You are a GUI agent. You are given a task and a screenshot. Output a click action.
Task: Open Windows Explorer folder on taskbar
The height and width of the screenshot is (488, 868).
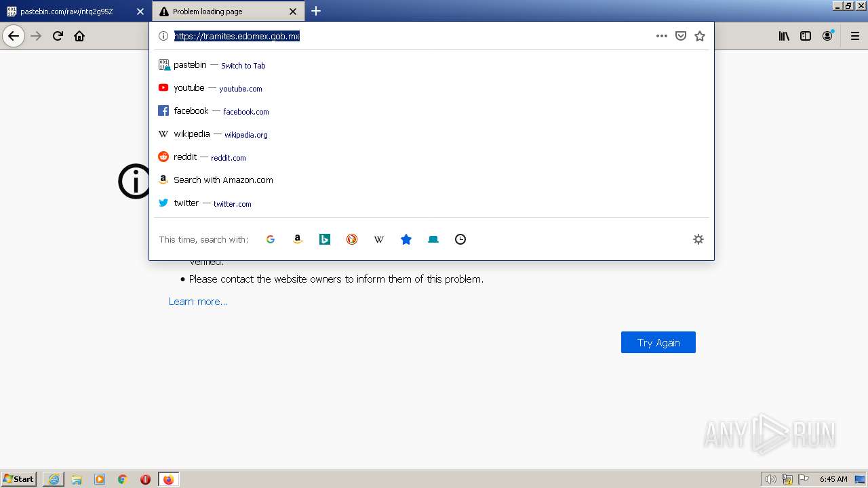77,479
